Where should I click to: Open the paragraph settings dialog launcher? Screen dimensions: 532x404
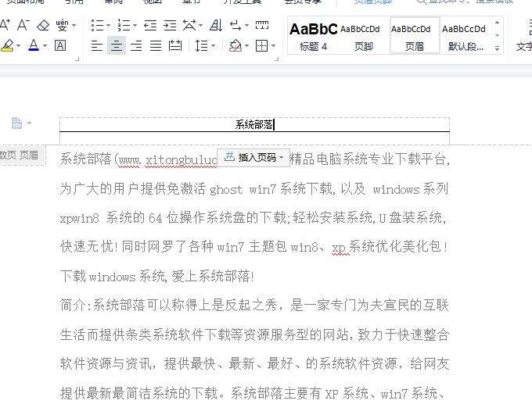coord(277,59)
